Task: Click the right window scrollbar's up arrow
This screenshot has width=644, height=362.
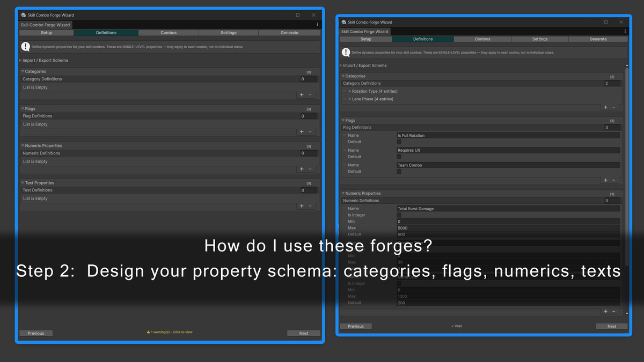Action: pos(627,65)
